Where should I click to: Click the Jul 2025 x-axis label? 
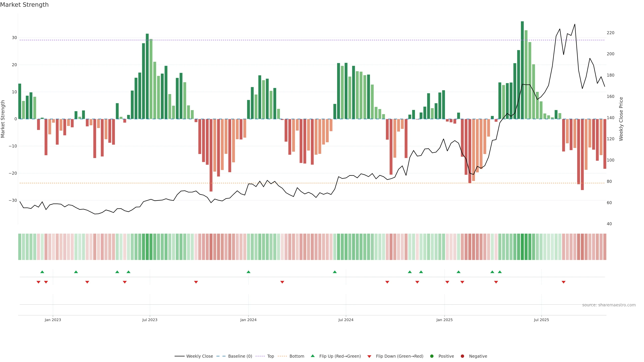click(541, 320)
